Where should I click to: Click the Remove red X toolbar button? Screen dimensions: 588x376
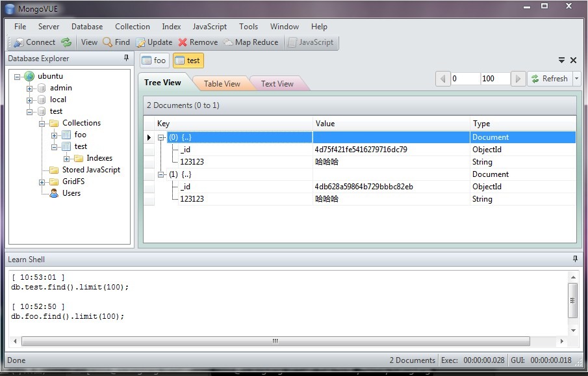pos(198,42)
